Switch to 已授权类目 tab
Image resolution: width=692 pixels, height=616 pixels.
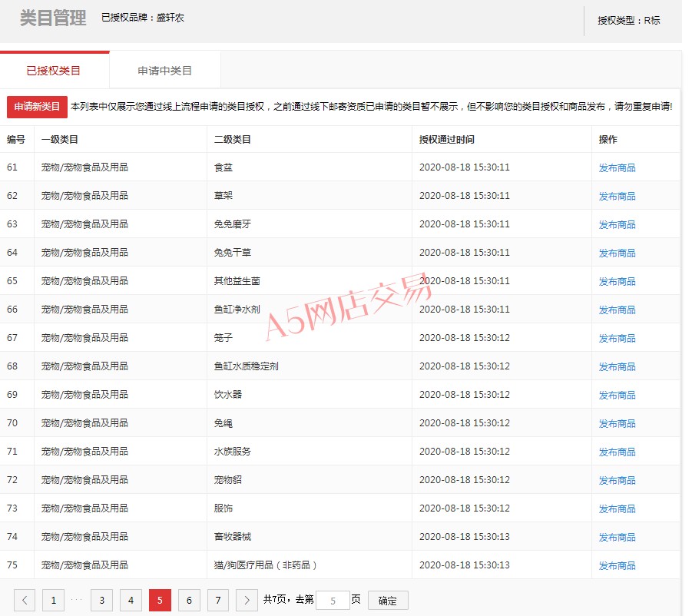[x=54, y=71]
